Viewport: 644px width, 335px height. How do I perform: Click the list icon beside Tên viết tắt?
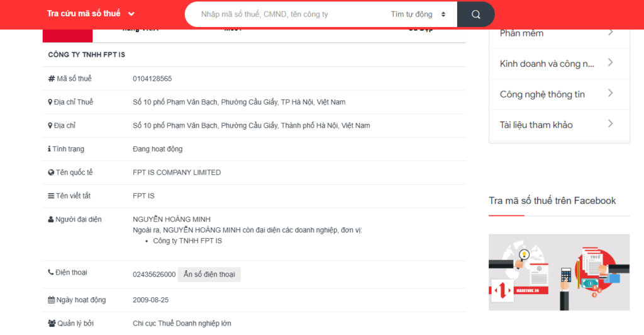(x=51, y=196)
